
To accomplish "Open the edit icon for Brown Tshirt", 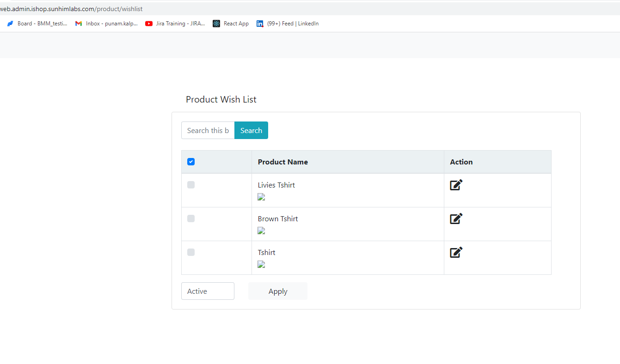I will [x=456, y=218].
